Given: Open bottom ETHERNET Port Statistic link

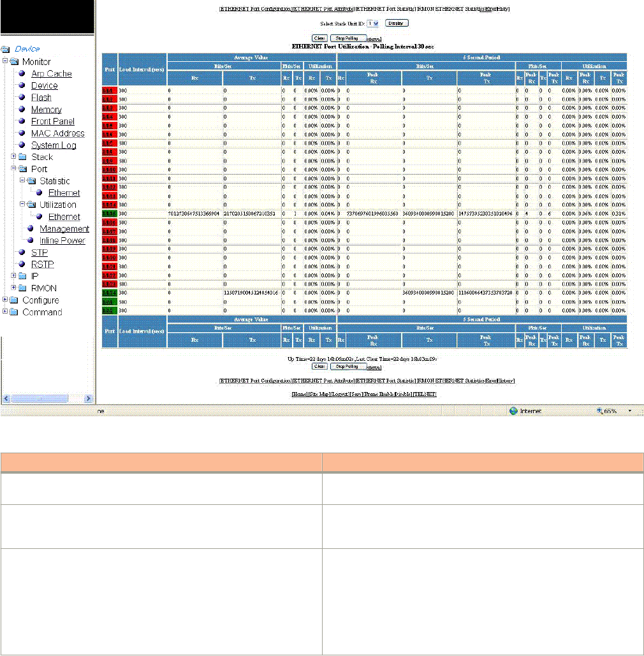Looking at the screenshot, I should [385, 381].
